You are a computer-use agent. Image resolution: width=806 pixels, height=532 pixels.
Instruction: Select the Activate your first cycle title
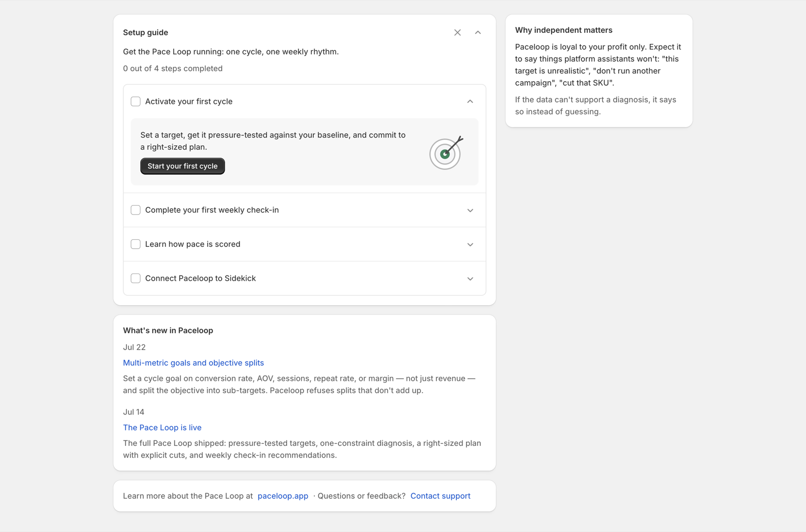coord(189,101)
